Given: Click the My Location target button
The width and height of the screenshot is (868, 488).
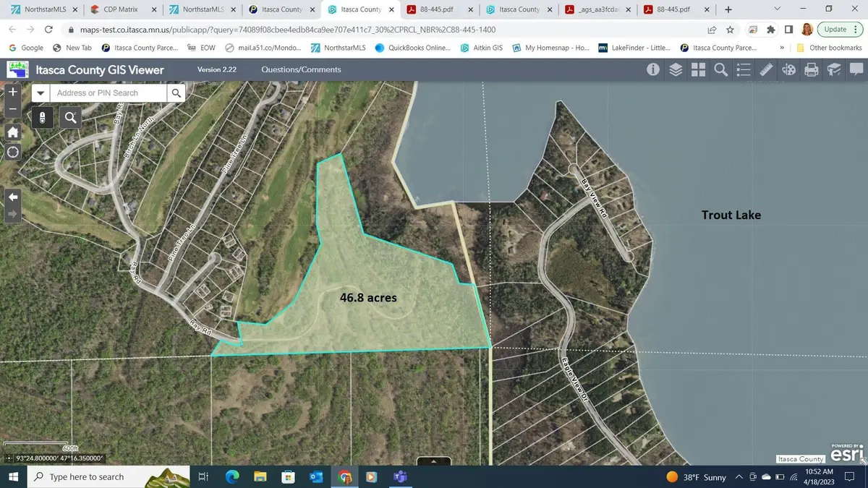Looking at the screenshot, I should pos(12,152).
